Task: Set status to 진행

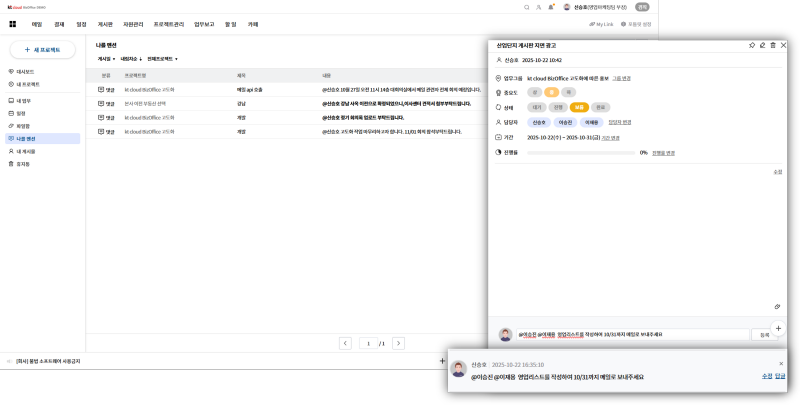Action: [558, 107]
